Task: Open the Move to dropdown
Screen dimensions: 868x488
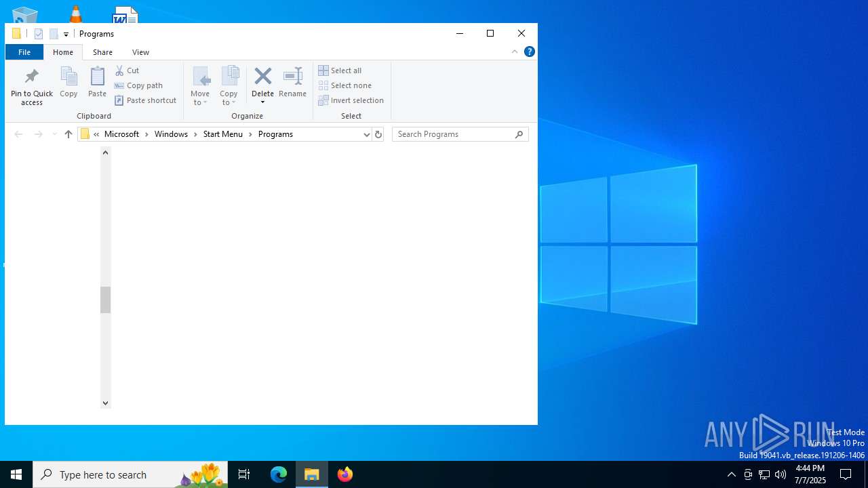Action: (x=200, y=86)
